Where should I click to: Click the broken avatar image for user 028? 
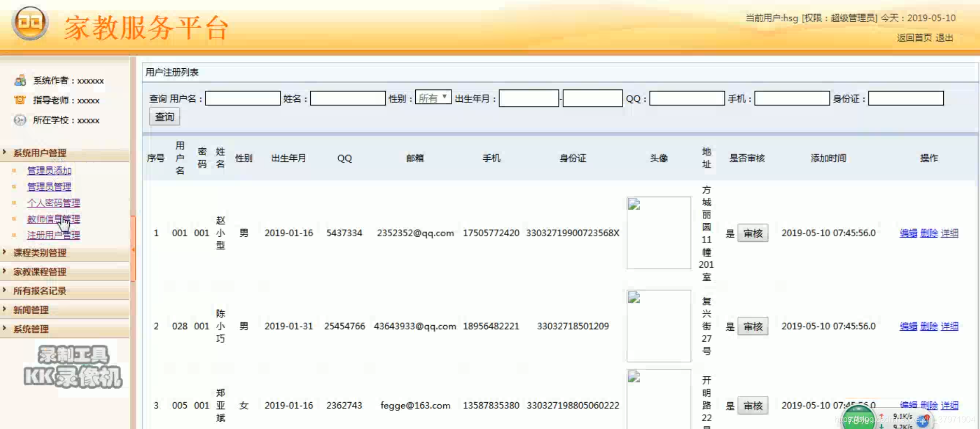(x=658, y=326)
